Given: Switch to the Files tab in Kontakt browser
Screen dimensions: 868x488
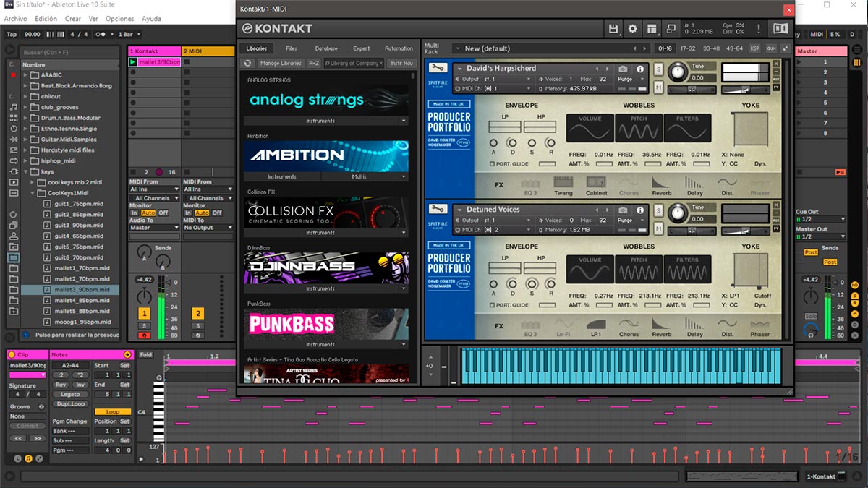Looking at the screenshot, I should (x=292, y=48).
